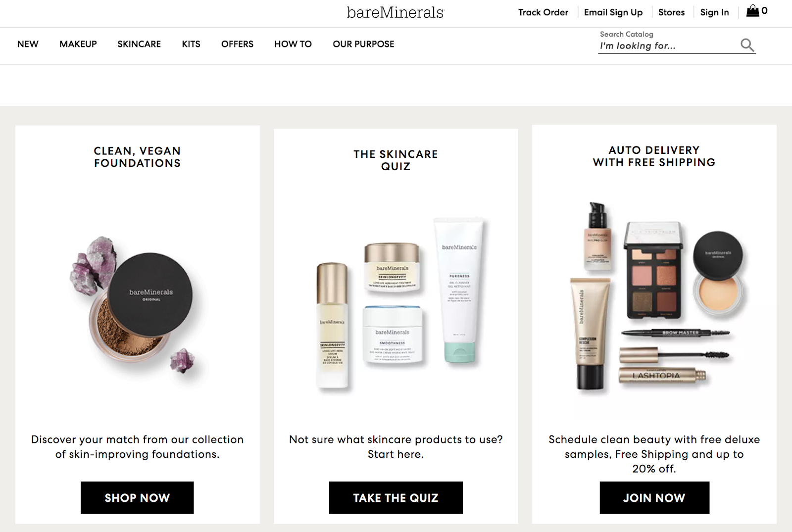
Task: Go to the OFFERS section
Action: click(x=237, y=44)
